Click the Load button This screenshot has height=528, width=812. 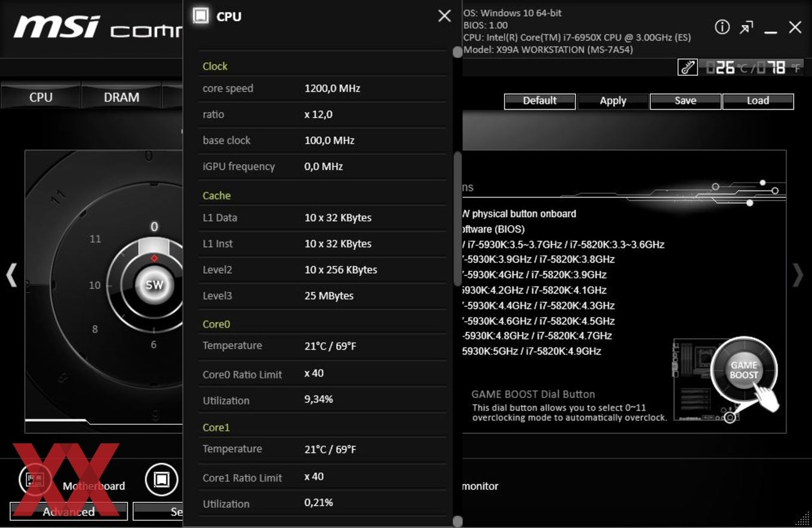tap(758, 101)
